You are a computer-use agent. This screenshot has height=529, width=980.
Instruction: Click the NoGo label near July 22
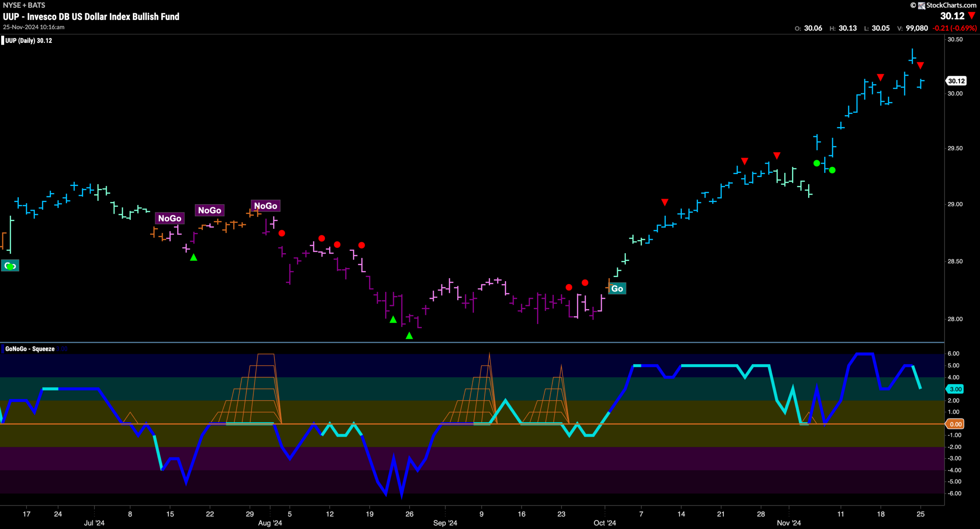[x=209, y=210]
